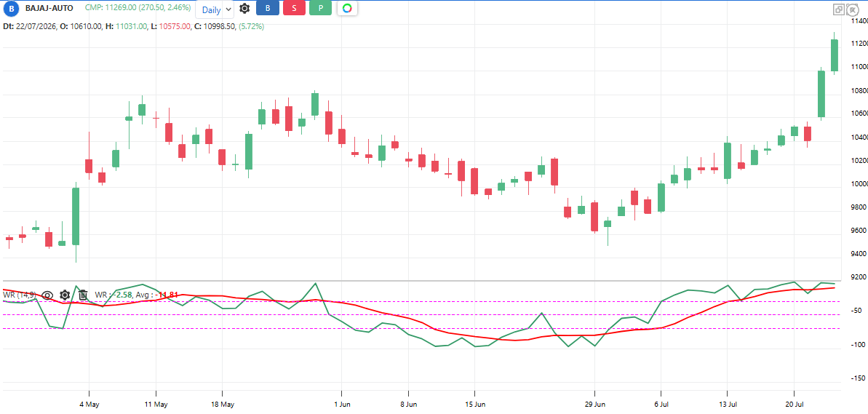868x414 pixels.
Task: Click the red S sell button
Action: pos(294,9)
